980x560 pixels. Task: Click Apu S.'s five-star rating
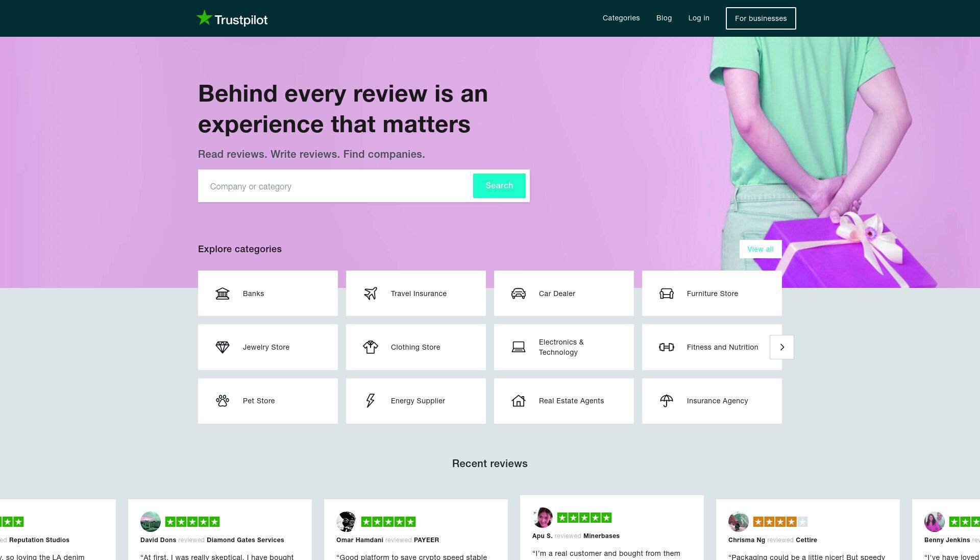(x=584, y=518)
